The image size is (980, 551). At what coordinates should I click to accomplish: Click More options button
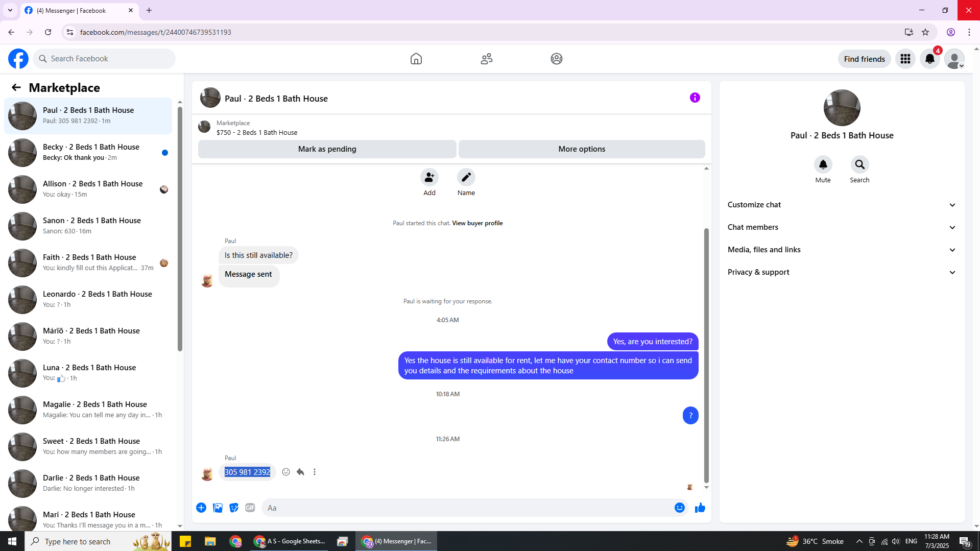click(x=582, y=149)
